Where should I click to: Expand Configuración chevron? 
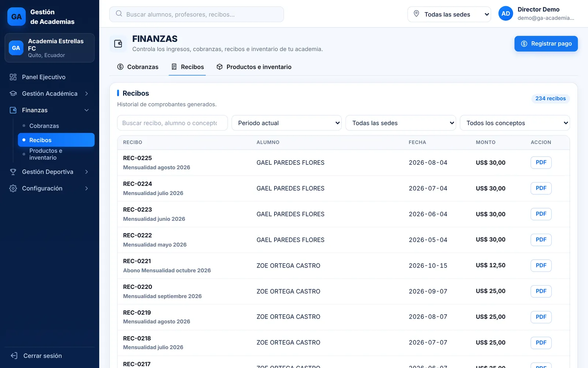pyautogui.click(x=87, y=188)
